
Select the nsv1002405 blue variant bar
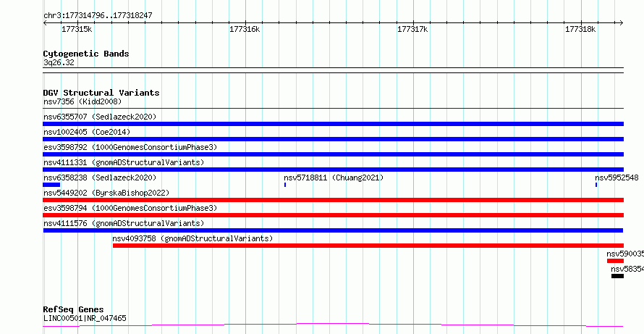point(333,139)
